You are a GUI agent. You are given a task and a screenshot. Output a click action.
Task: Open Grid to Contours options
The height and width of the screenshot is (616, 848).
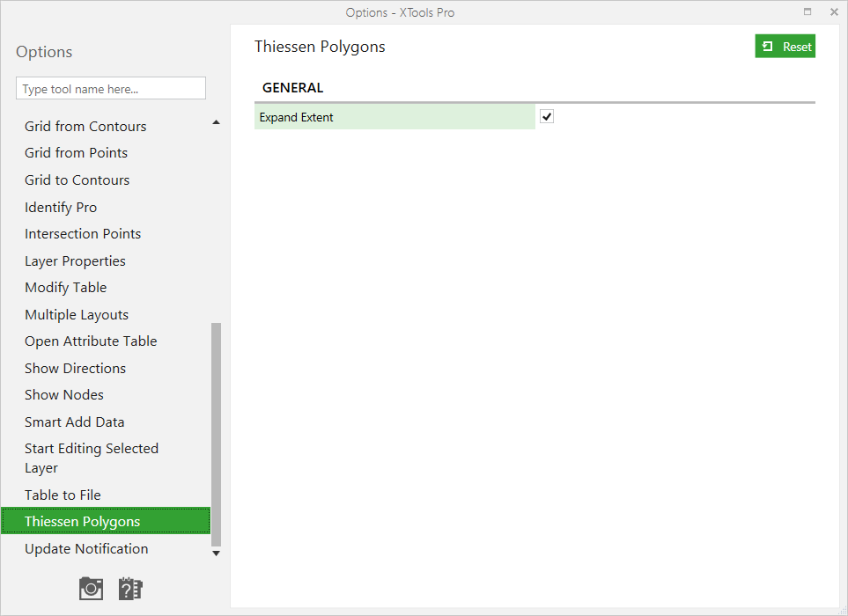coord(77,180)
